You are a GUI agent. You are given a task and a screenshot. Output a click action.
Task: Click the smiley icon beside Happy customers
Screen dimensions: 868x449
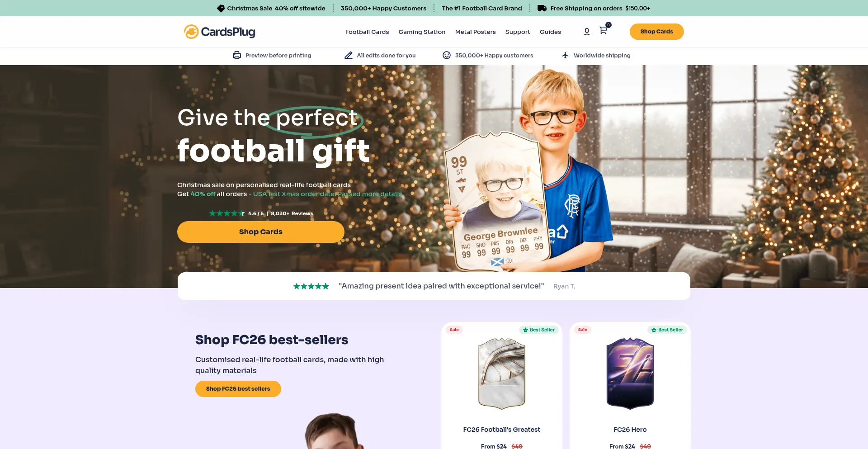[447, 55]
